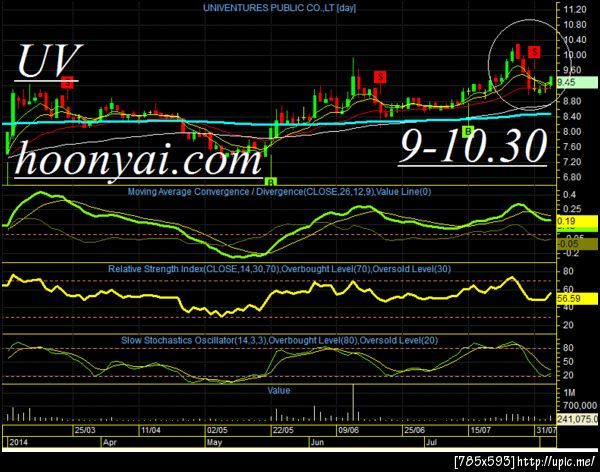
Task: Click the volume value label 241,075.0
Action: coord(577,419)
